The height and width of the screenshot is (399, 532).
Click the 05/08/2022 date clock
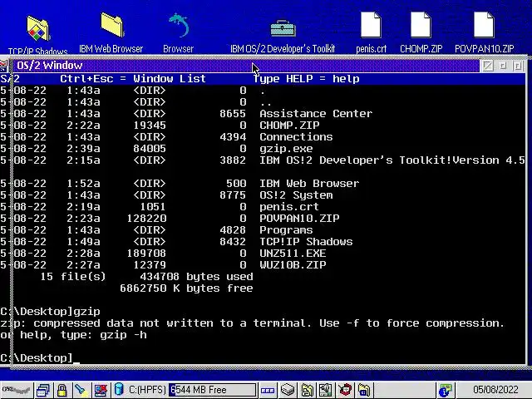[495, 390]
